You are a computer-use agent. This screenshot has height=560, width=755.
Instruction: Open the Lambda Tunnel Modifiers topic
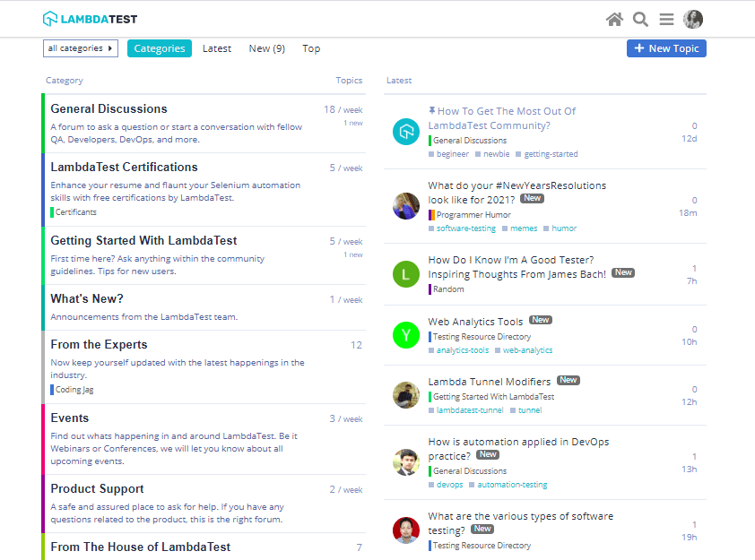click(490, 382)
